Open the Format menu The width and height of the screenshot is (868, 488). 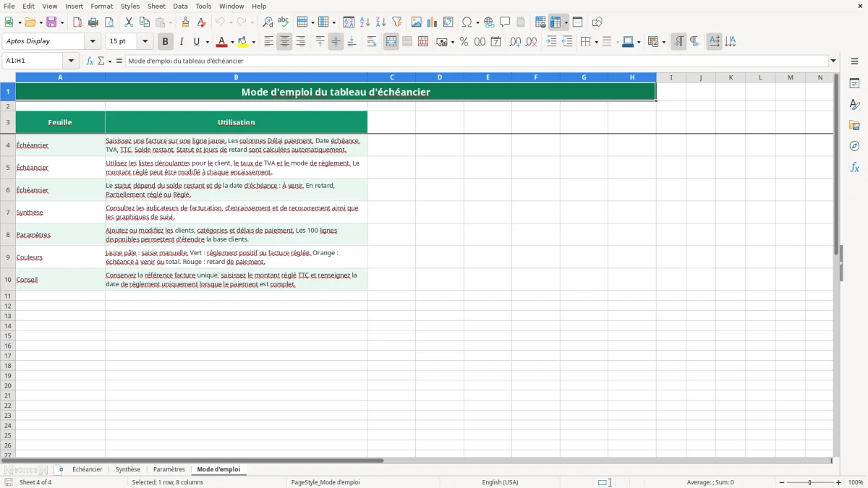(101, 6)
